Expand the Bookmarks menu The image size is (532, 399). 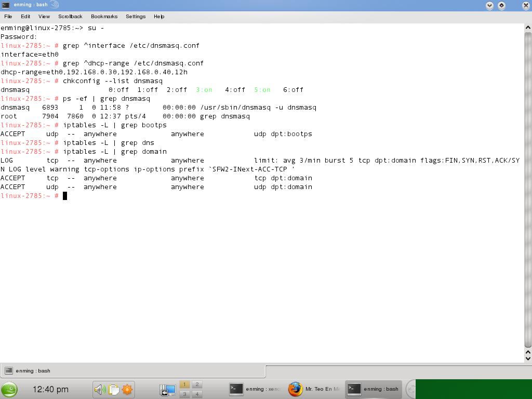coord(104,16)
